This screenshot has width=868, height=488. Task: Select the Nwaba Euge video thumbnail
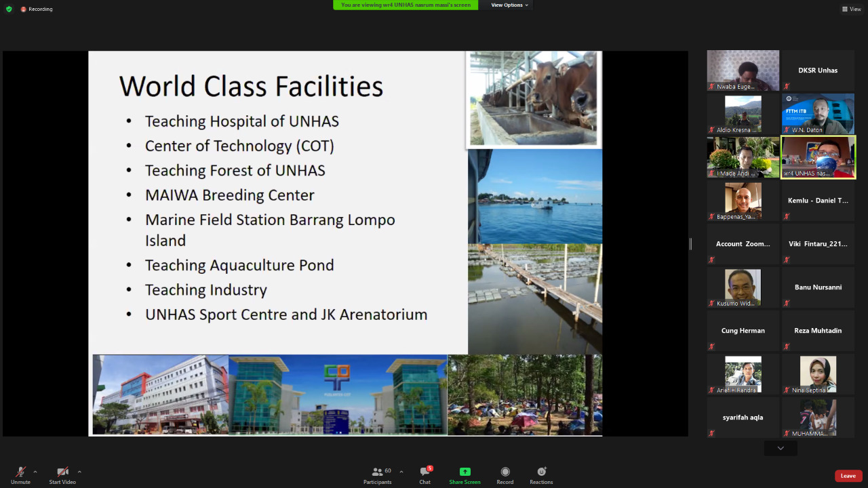coord(743,70)
